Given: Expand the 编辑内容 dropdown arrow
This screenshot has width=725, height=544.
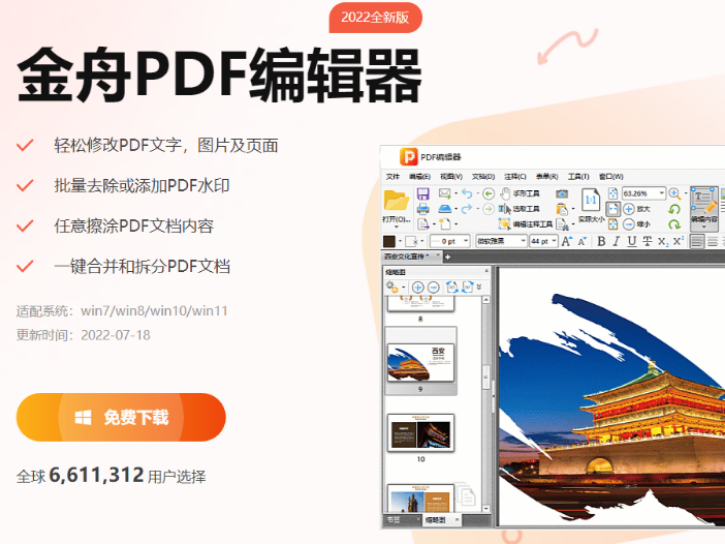Looking at the screenshot, I should (x=704, y=227).
